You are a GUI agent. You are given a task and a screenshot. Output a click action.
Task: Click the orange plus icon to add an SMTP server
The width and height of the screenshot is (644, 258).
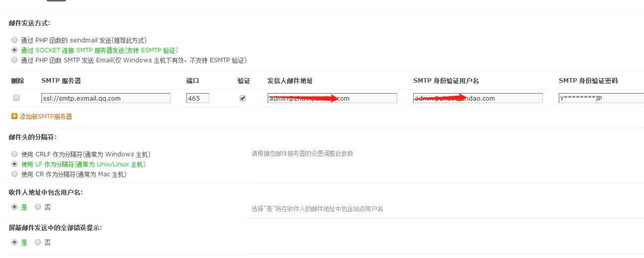[x=14, y=116]
